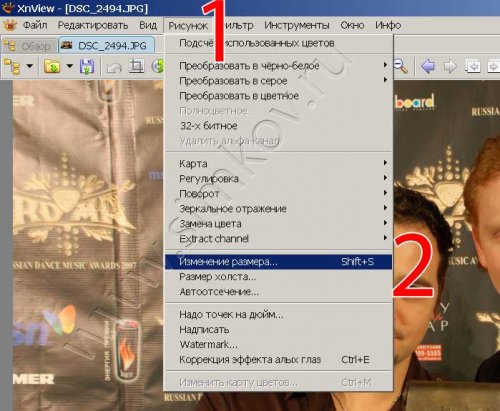Image resolution: width=500 pixels, height=411 pixels.
Task: Click the save floppy disk icon
Action: 87,66
